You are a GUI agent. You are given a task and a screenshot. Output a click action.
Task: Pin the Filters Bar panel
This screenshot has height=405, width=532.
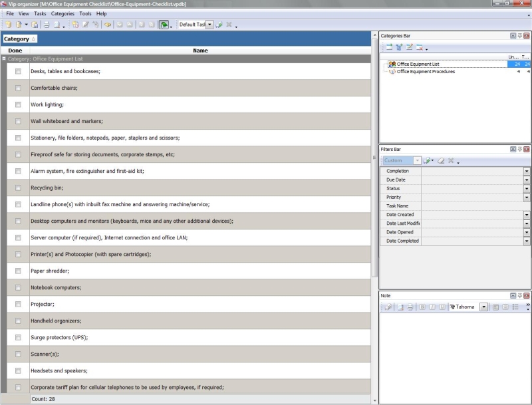point(519,149)
